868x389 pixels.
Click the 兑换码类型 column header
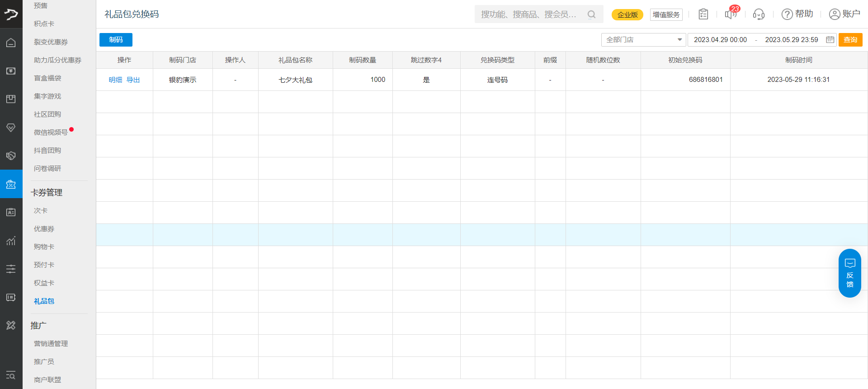[497, 60]
